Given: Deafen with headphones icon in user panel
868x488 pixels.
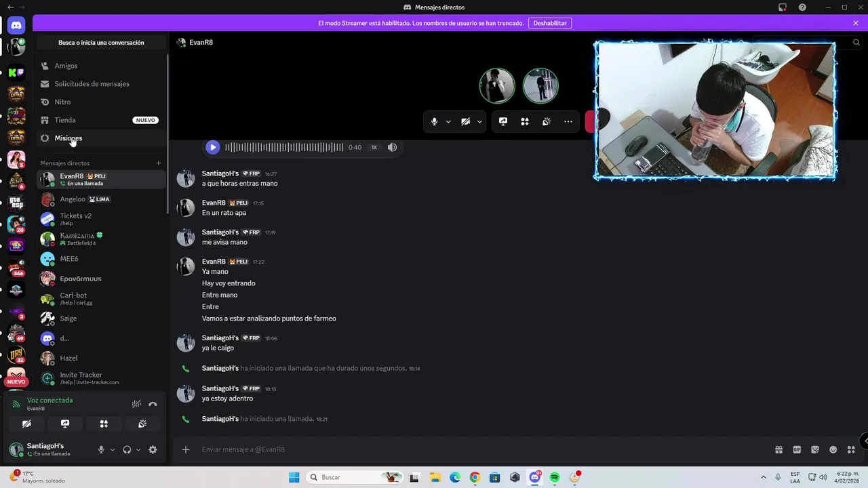Looking at the screenshot, I should coord(127,449).
